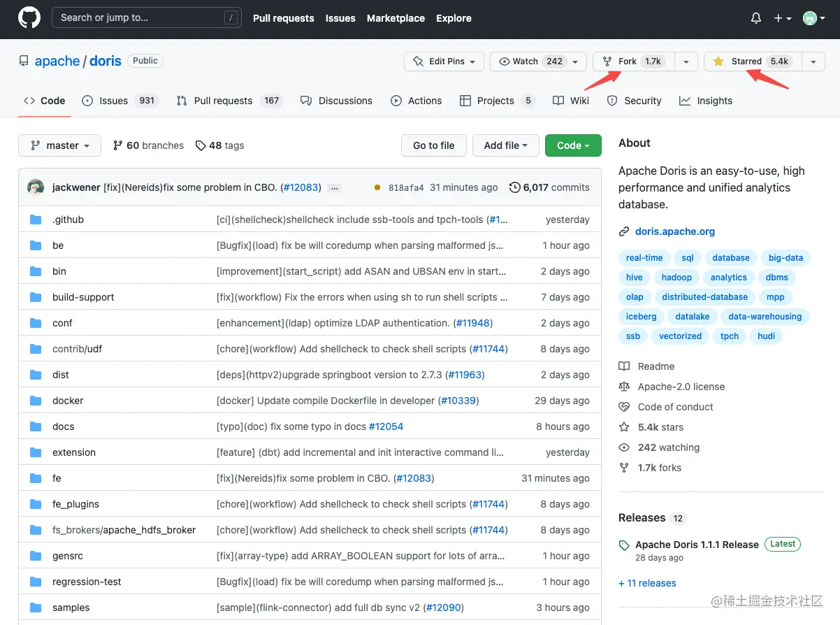
Task: Open Pull requests in top navigation
Action: 284,18
